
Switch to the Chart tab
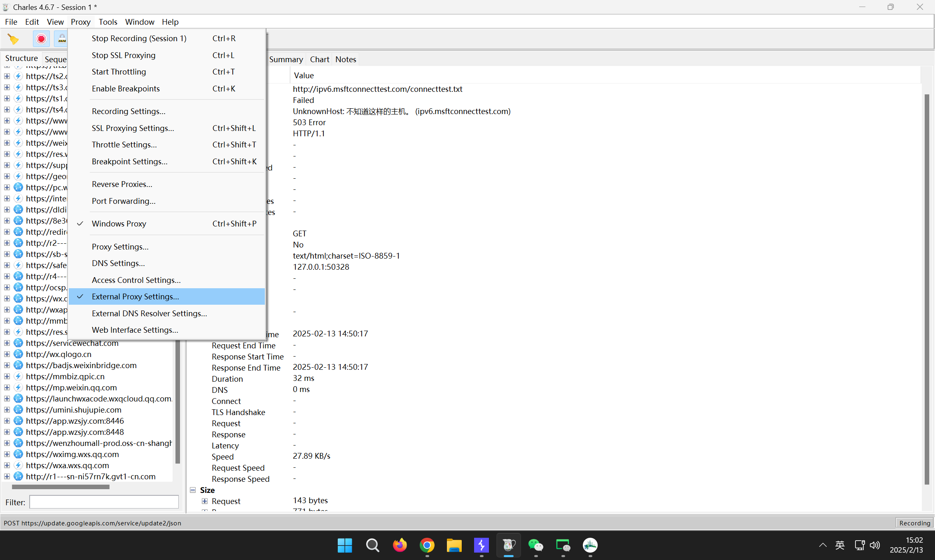coord(319,59)
